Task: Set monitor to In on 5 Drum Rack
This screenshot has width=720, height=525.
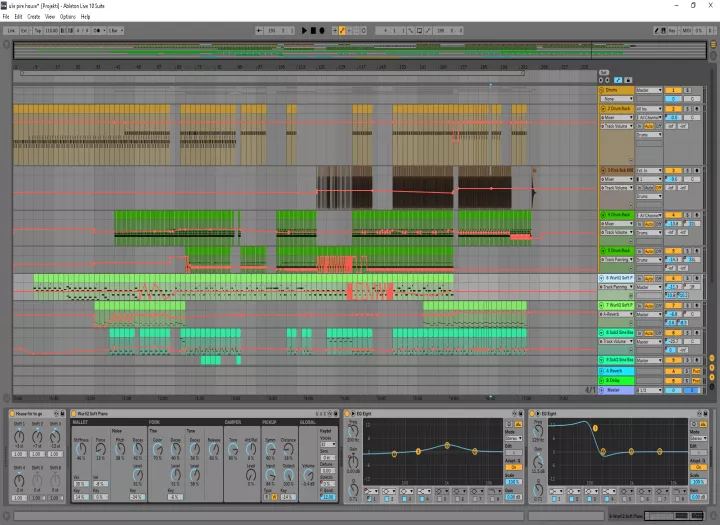Action: pos(639,251)
